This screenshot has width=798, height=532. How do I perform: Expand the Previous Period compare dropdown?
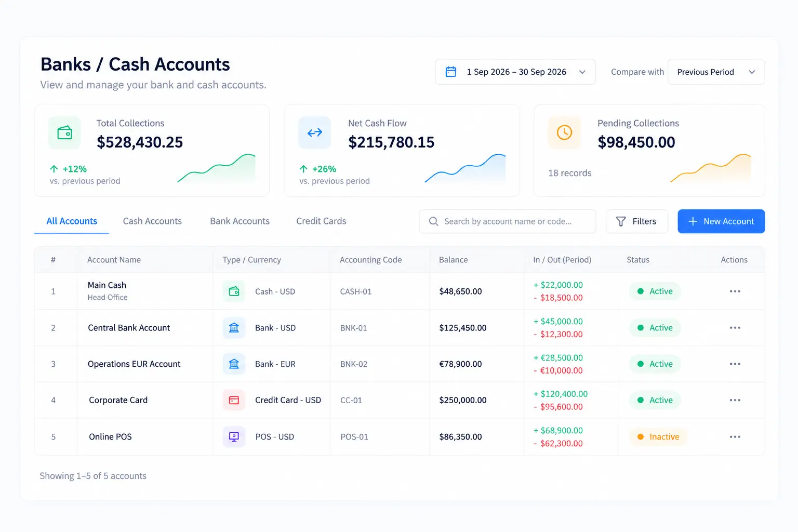tap(716, 72)
